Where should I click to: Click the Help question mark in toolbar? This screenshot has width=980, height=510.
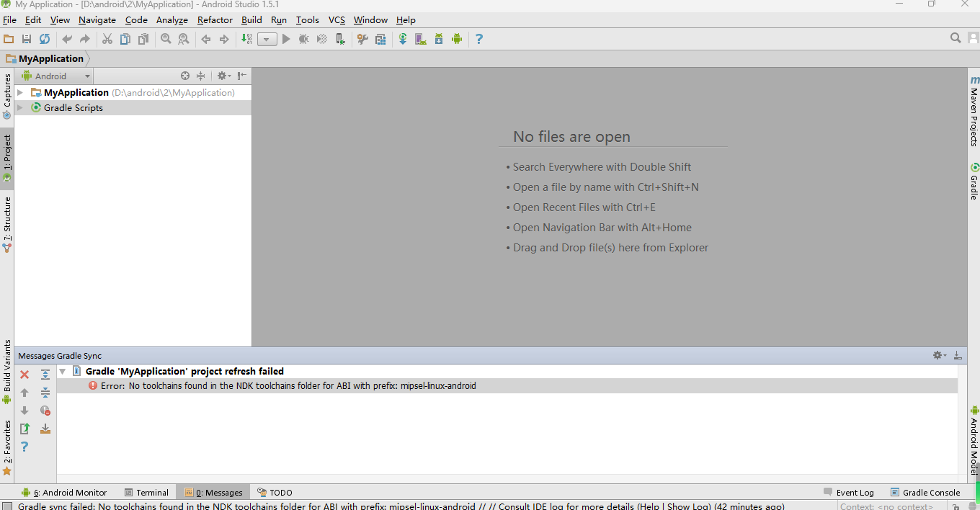click(479, 39)
